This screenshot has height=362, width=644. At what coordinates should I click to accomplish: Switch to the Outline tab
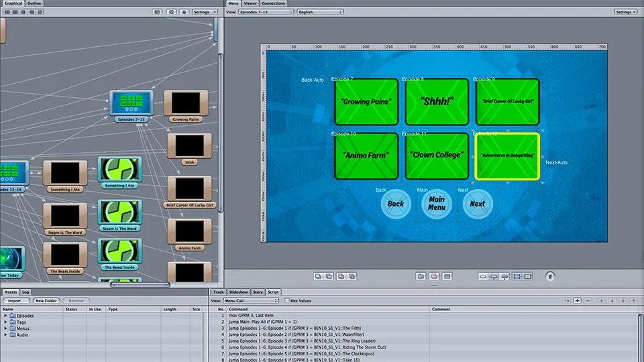(34, 3)
